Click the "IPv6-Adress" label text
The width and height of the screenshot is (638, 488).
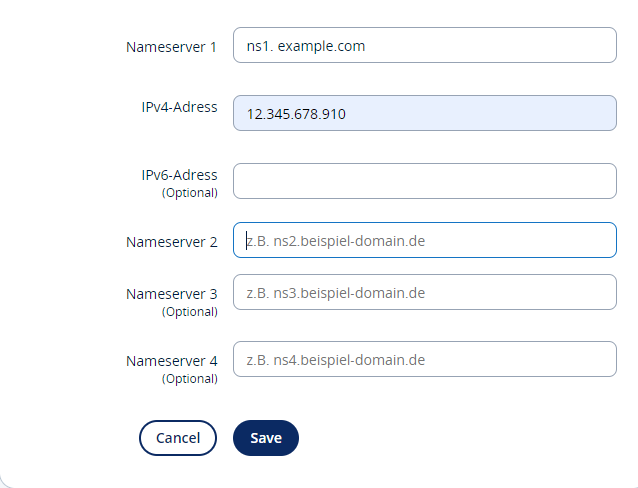[x=179, y=175]
